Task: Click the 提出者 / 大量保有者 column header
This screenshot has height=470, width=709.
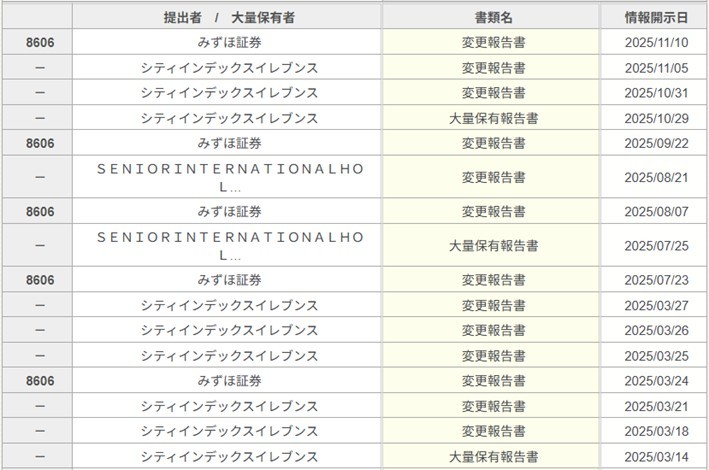Action: 229,18
